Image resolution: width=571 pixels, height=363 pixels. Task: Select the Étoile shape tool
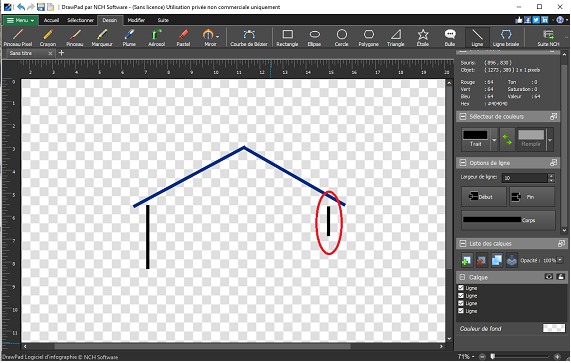422,38
